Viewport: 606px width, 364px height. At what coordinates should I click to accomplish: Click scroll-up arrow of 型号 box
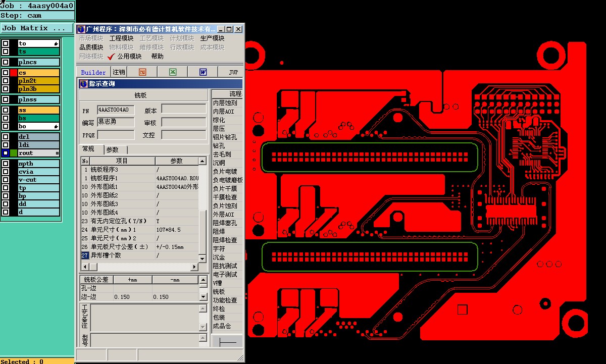(203, 338)
